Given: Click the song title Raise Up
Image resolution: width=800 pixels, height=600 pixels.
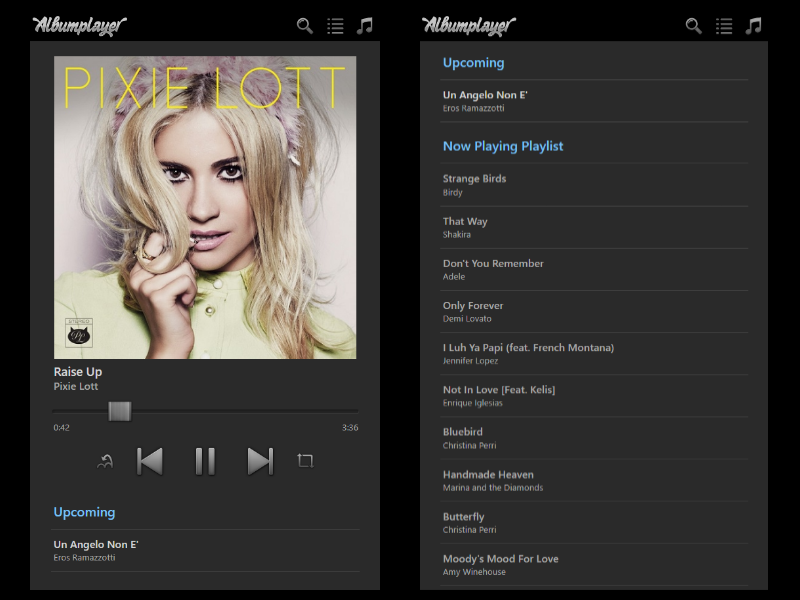Looking at the screenshot, I should [x=78, y=372].
